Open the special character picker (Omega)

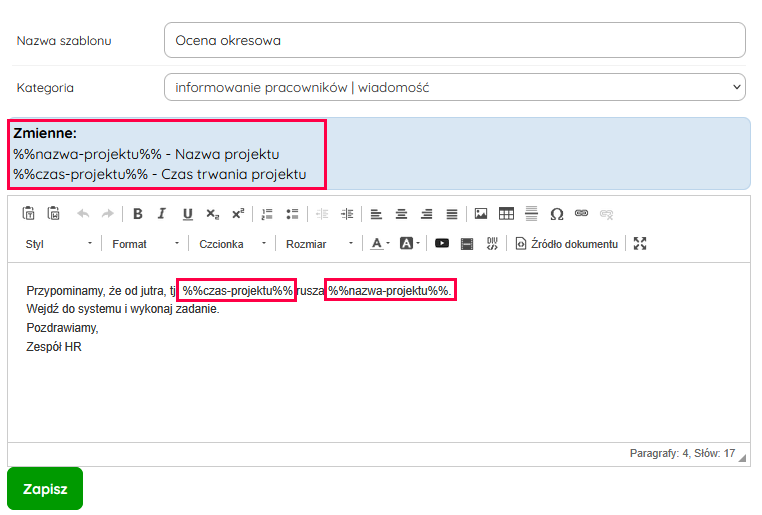click(x=556, y=213)
